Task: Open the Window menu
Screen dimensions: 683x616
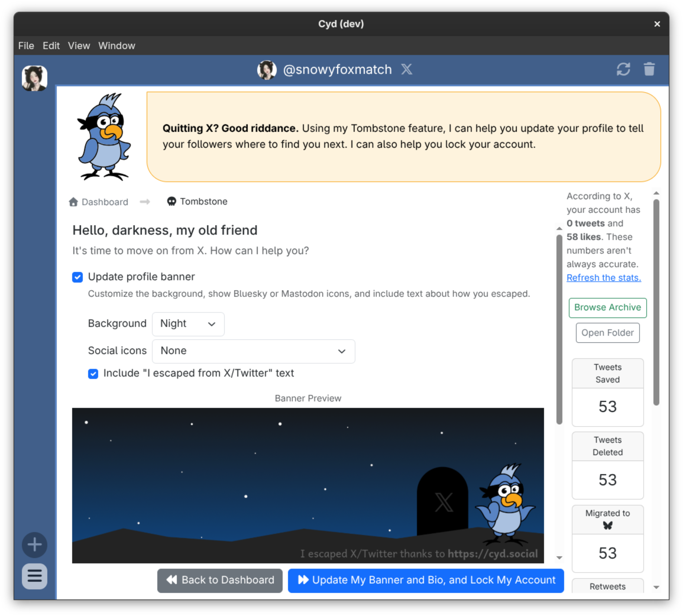Action: 117,46
